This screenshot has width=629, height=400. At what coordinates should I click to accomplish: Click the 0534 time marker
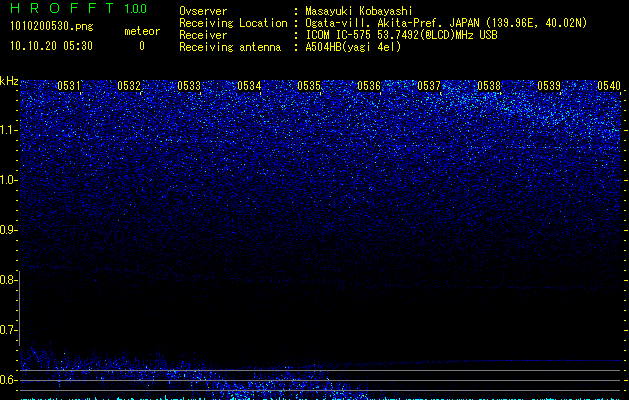pyautogui.click(x=249, y=86)
